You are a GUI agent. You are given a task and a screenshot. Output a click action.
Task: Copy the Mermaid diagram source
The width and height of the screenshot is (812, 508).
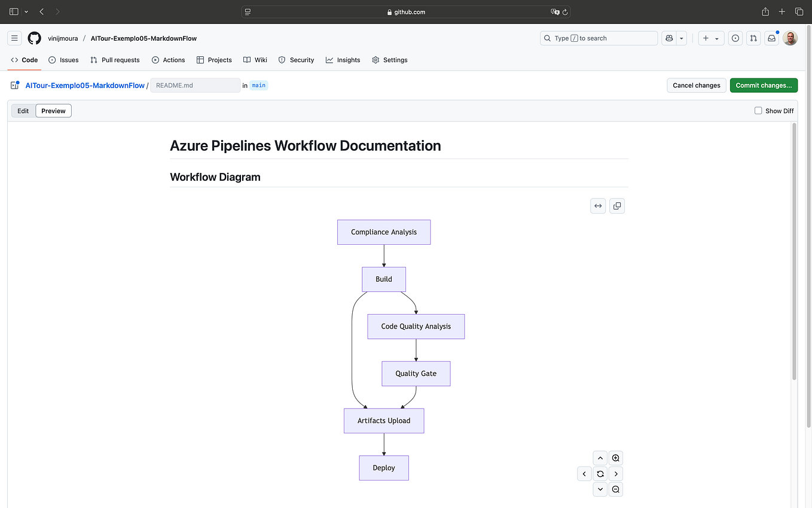pyautogui.click(x=616, y=205)
